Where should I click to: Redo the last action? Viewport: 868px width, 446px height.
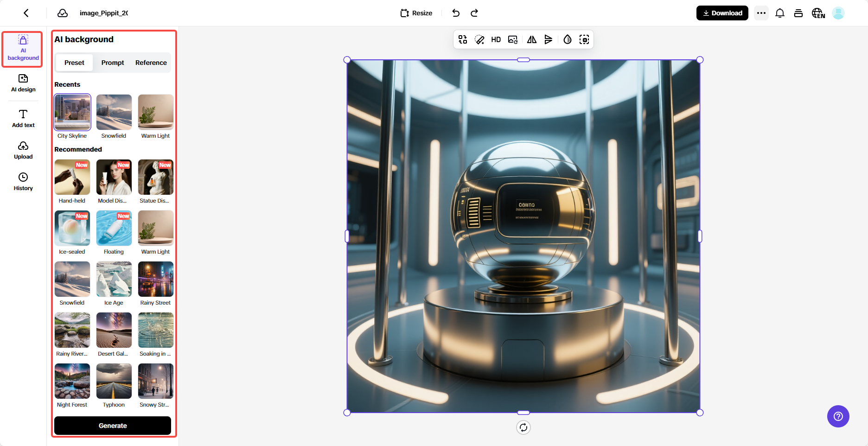click(474, 13)
